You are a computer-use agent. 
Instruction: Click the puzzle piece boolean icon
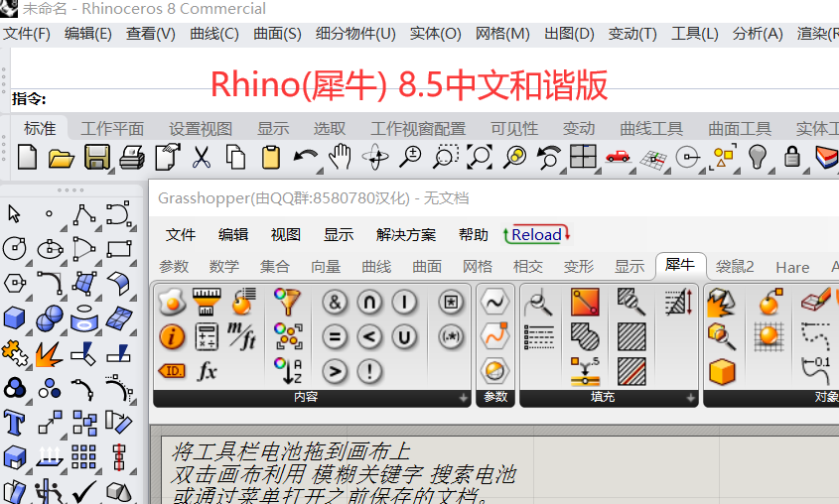pyautogui.click(x=15, y=353)
